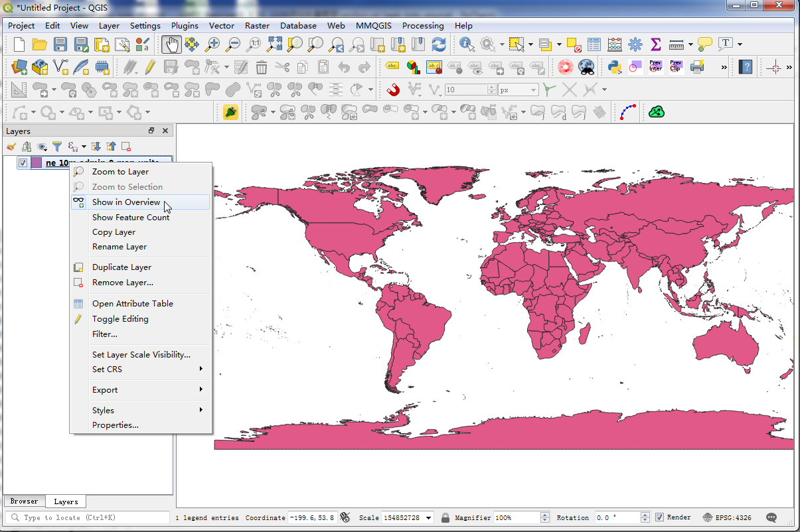This screenshot has height=532, width=800.
Task: Click the Zoom In magnifier icon
Action: pyautogui.click(x=212, y=44)
